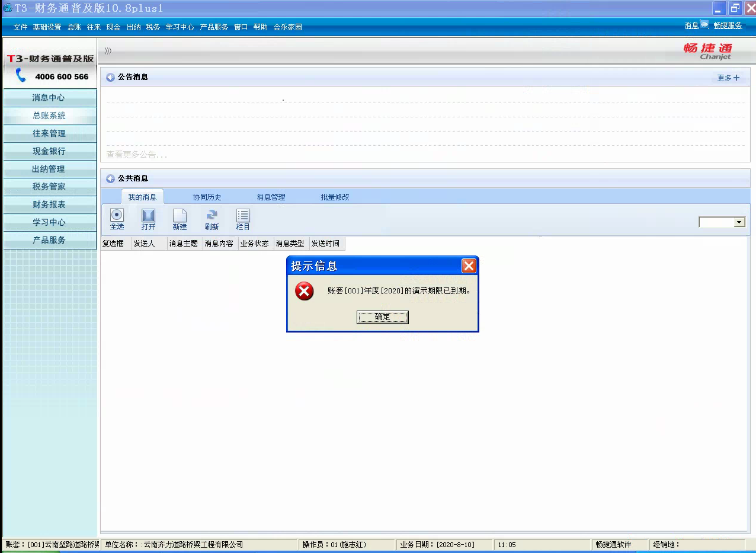Image resolution: width=756 pixels, height=553 pixels.
Task: Expand 更多 + in announcements panel
Action: 728,78
